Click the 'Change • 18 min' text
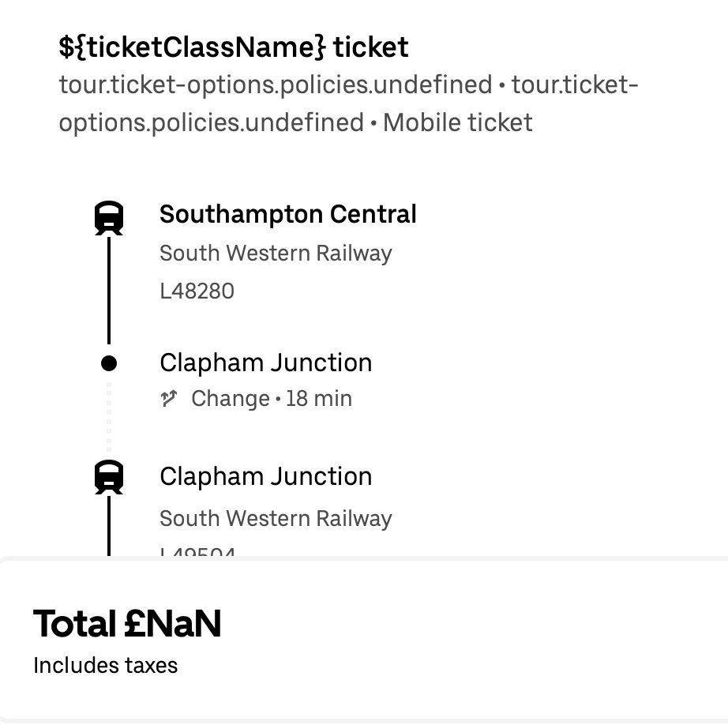The image size is (728, 725). click(x=271, y=399)
